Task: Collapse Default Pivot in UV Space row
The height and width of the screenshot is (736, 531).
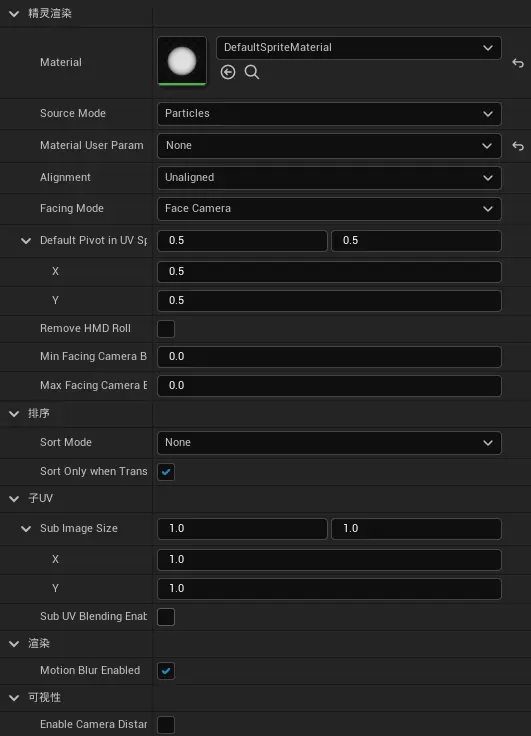Action: pos(26,241)
